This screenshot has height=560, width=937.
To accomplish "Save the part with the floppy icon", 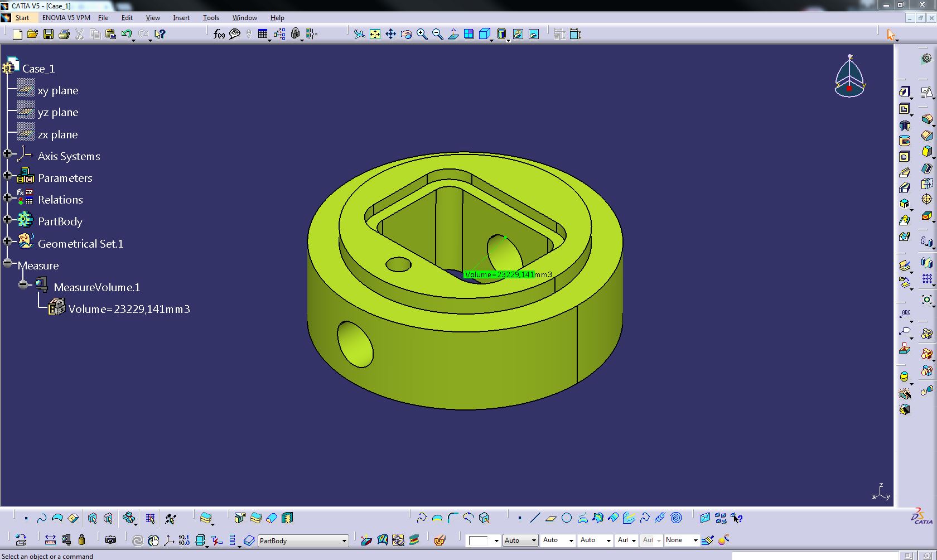I will 49,35.
